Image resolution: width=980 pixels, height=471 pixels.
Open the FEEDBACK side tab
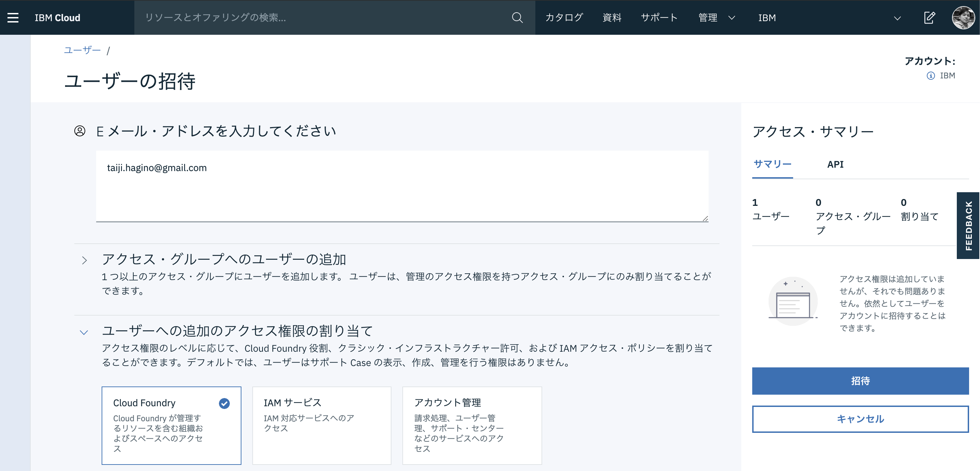[x=968, y=225]
